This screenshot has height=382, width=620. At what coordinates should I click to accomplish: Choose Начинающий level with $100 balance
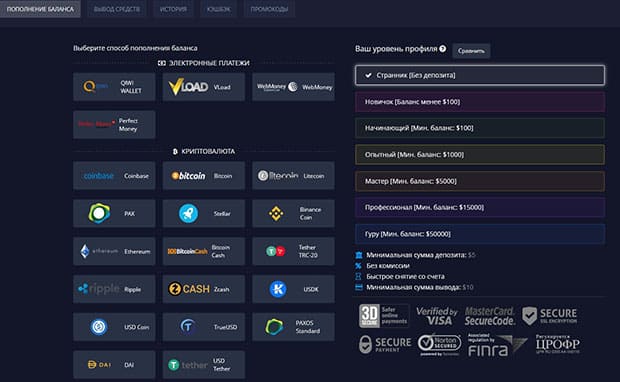pyautogui.click(x=480, y=128)
